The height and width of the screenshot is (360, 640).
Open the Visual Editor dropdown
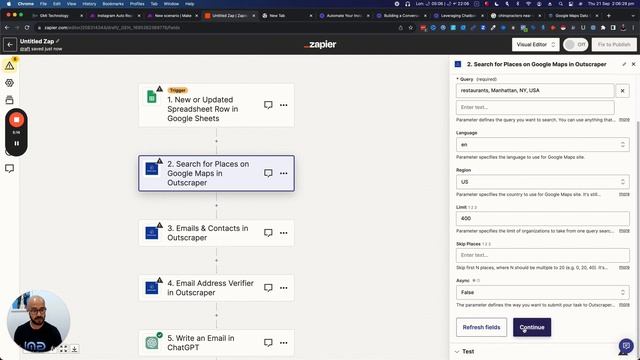[x=536, y=44]
